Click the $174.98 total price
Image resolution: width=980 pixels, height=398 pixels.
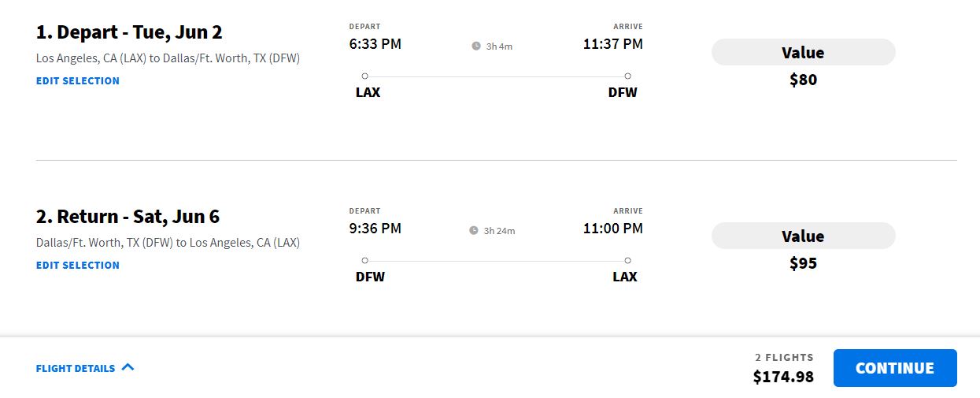[783, 377]
